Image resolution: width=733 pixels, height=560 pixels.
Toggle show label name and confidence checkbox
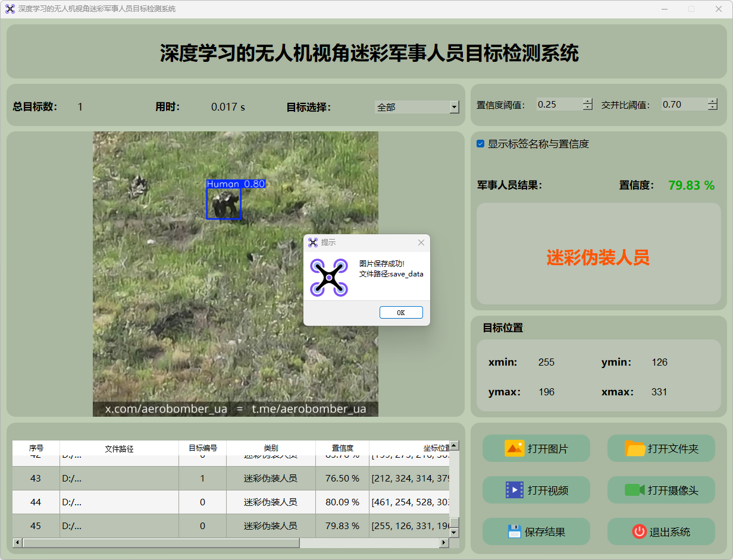click(x=481, y=144)
